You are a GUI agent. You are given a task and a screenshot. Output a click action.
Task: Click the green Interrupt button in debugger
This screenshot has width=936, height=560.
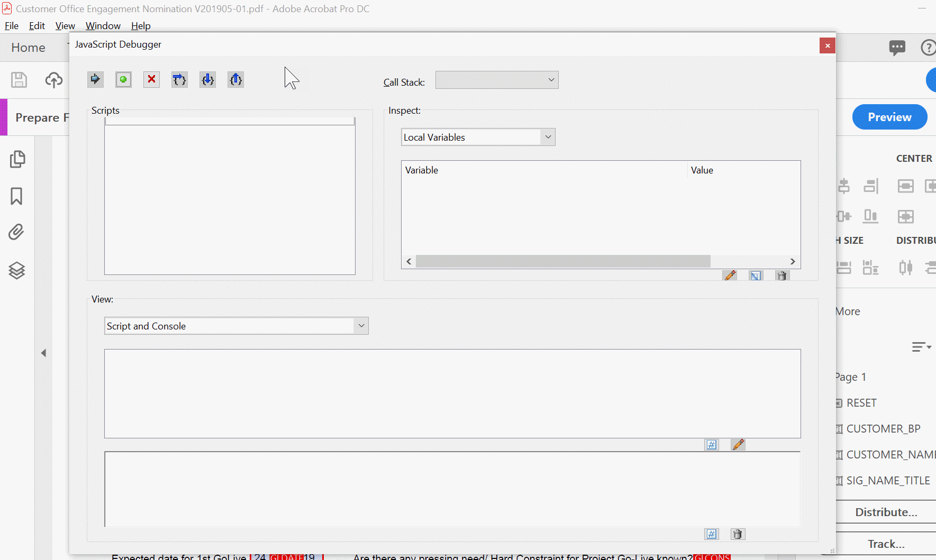pos(123,79)
